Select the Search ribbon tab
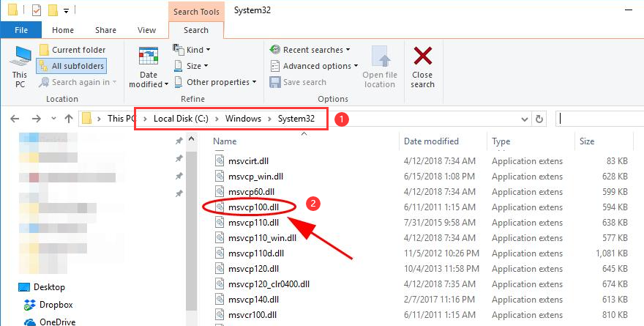 196,30
